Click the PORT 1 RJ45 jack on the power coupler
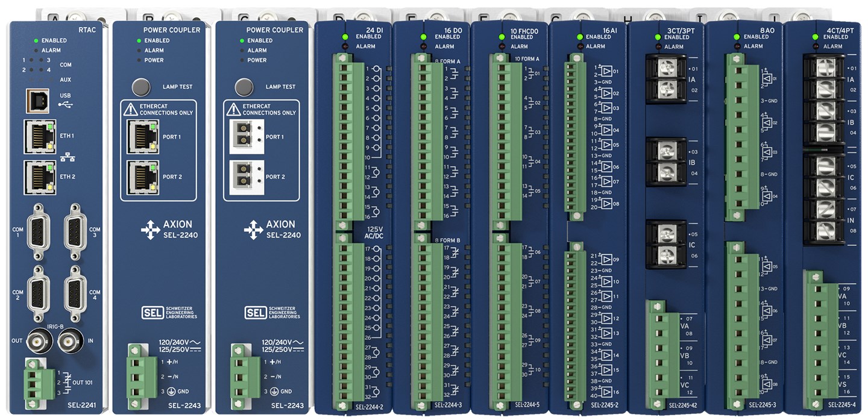This screenshot has width=868, height=420. pyautogui.click(x=143, y=136)
